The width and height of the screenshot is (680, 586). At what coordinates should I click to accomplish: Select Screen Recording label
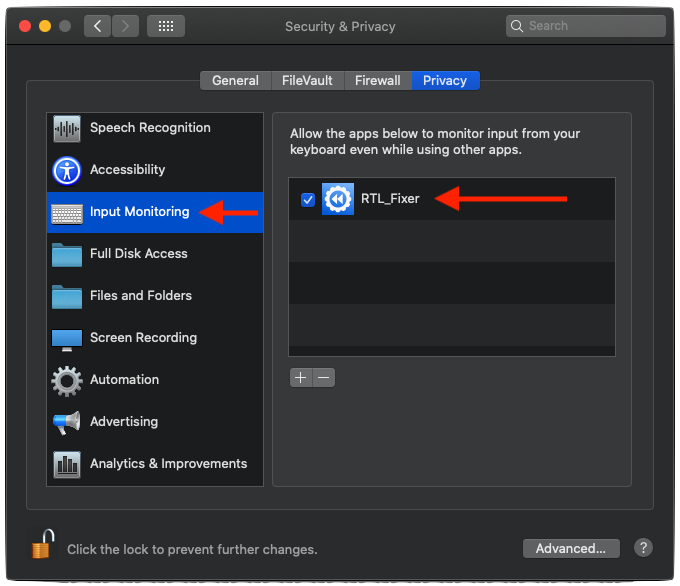coord(144,338)
